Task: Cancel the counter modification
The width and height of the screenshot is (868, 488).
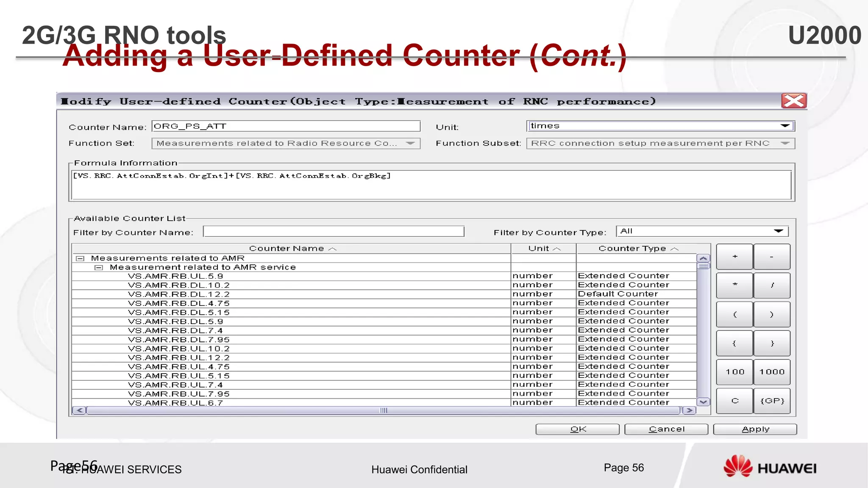Action: pos(666,429)
